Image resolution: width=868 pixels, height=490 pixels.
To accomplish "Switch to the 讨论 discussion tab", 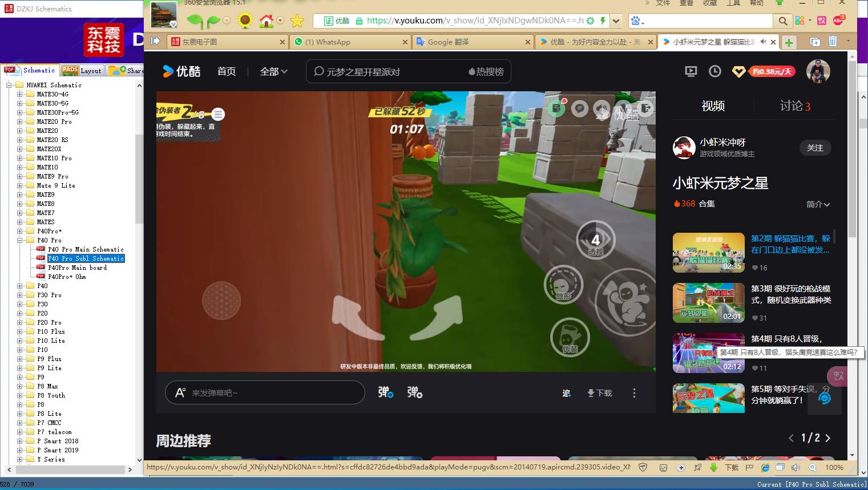I will [795, 106].
